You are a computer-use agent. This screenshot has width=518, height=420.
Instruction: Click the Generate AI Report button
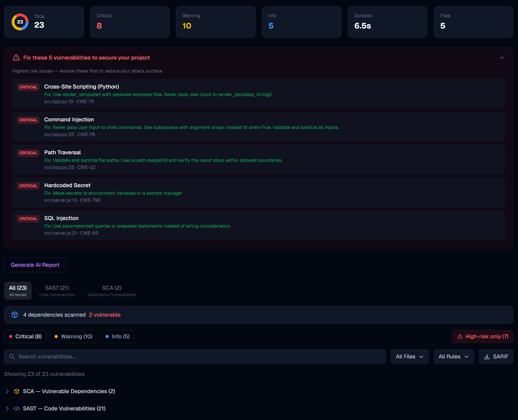tap(35, 265)
